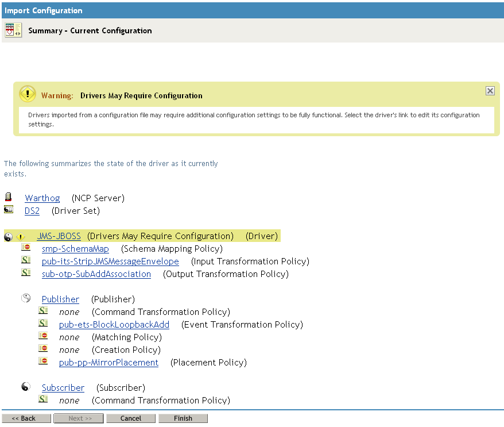Click the Placement Policy icon beside pub-pp-MirrorPlacement
This screenshot has height=427, width=504.
pyautogui.click(x=43, y=361)
